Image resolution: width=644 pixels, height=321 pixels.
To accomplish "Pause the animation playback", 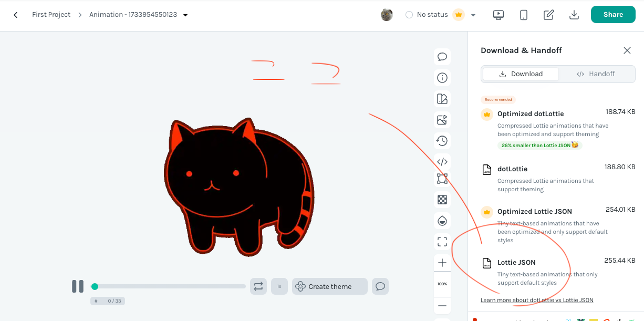I will tap(78, 286).
